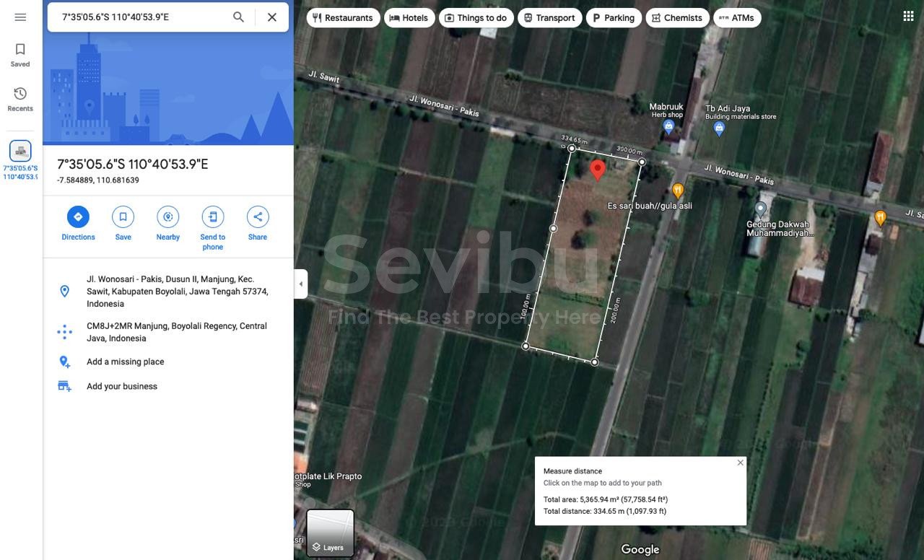This screenshot has width=924, height=560.
Task: Click the Directions button
Action: point(78,217)
